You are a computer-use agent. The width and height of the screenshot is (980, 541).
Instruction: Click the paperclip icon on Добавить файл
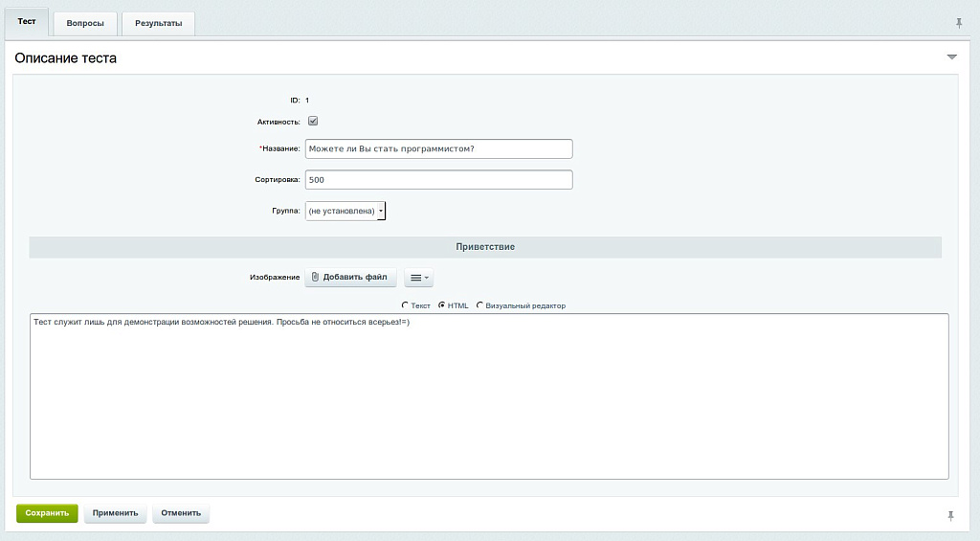click(315, 277)
